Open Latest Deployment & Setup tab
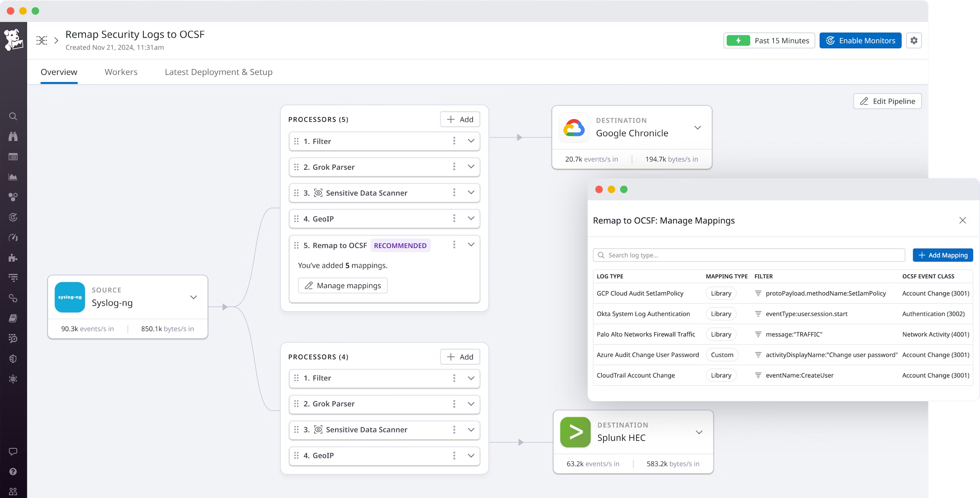The image size is (980, 498). 219,72
